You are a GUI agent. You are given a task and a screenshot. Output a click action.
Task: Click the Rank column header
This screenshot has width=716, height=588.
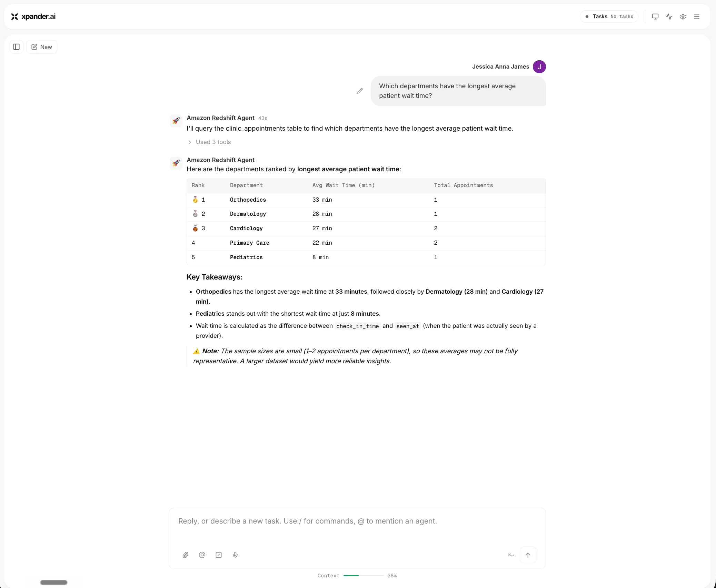click(x=198, y=185)
